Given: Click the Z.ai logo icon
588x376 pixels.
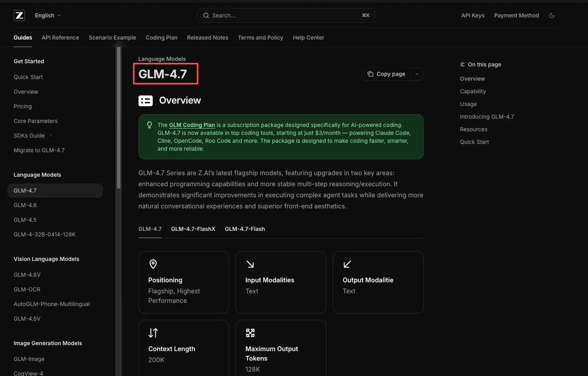Looking at the screenshot, I should pyautogui.click(x=19, y=15).
